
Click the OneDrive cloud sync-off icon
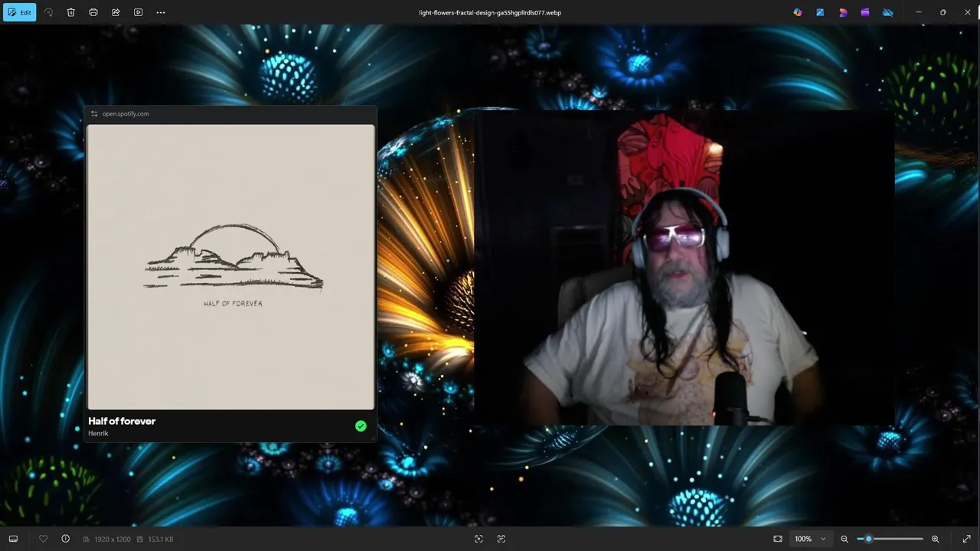coord(888,12)
